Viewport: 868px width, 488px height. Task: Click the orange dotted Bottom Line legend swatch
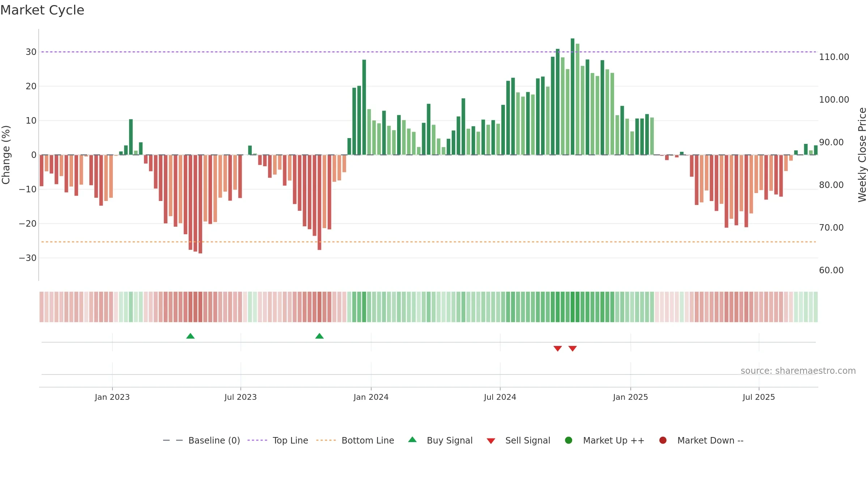[326, 440]
